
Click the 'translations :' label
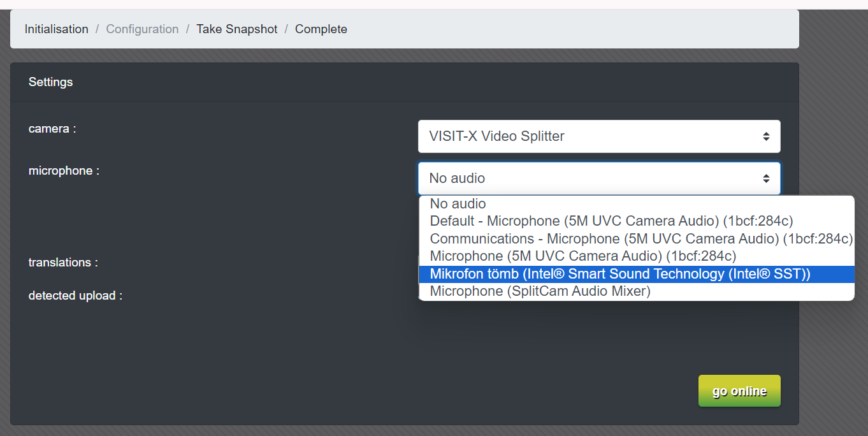(x=63, y=263)
